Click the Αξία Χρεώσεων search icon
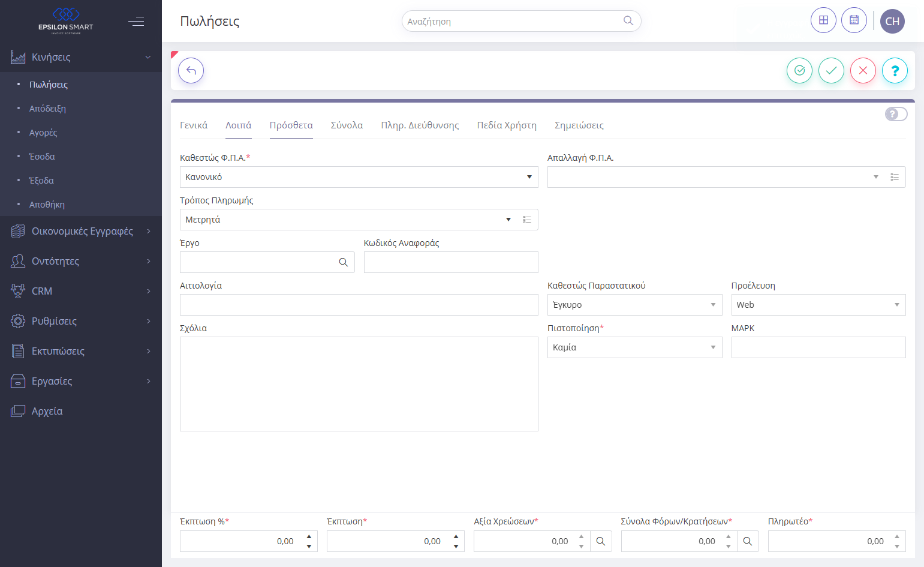Image resolution: width=924 pixels, height=567 pixels. coord(601,541)
